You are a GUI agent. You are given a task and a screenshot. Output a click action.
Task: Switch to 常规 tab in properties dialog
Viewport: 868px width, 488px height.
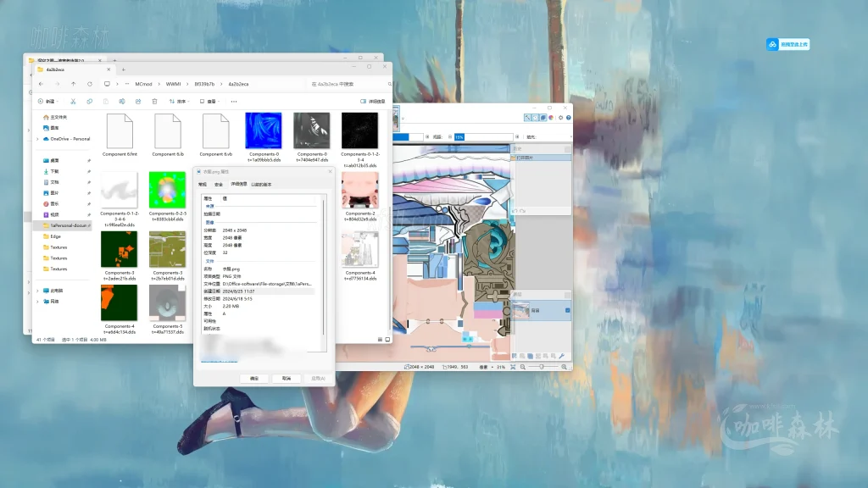[203, 184]
